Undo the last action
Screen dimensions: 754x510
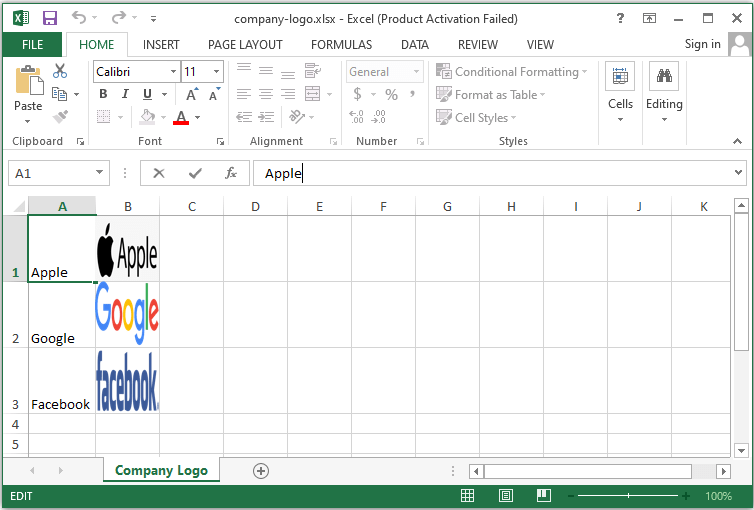79,18
